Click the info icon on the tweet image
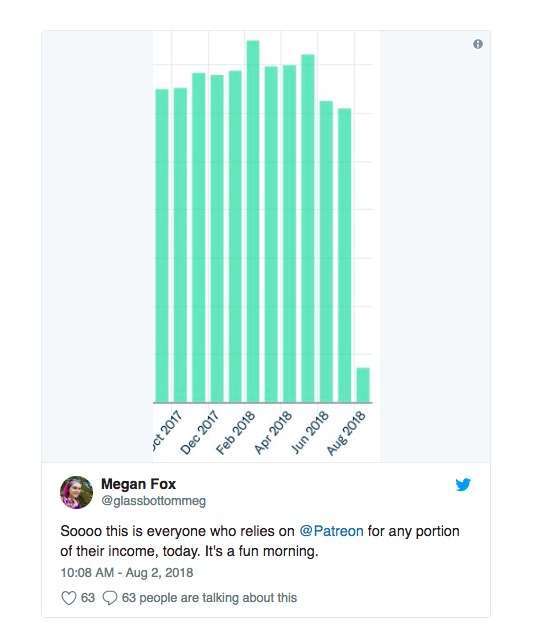The height and width of the screenshot is (638, 543). (478, 44)
